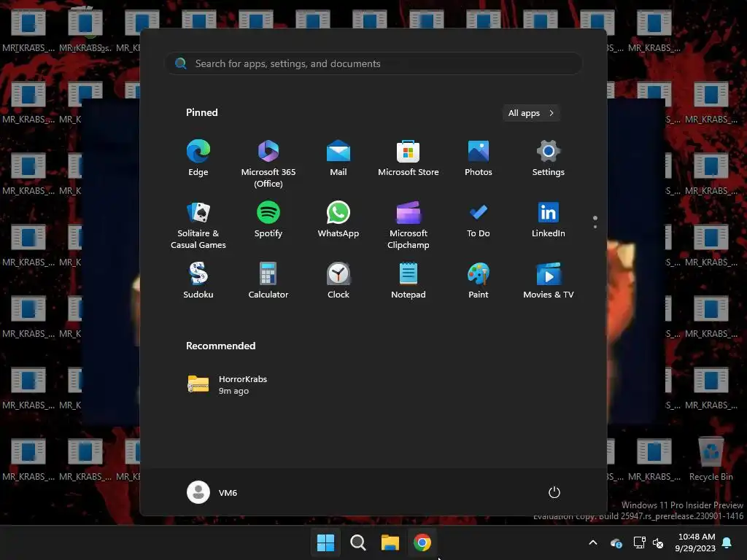747x560 pixels.
Task: Start Solitaire & Casual Games
Action: pyautogui.click(x=198, y=225)
